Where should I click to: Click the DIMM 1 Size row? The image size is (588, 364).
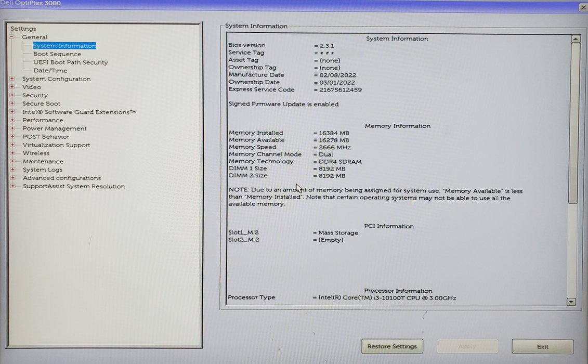(287, 168)
